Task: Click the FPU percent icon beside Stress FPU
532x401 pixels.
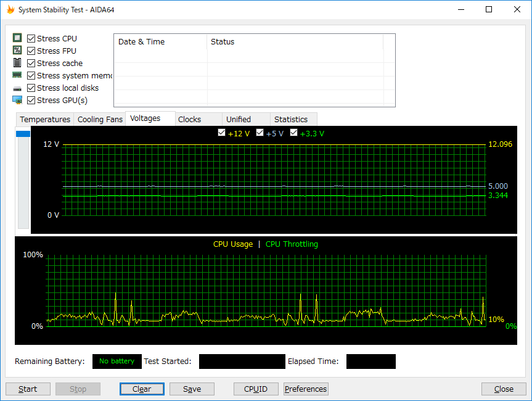Action: click(x=17, y=51)
